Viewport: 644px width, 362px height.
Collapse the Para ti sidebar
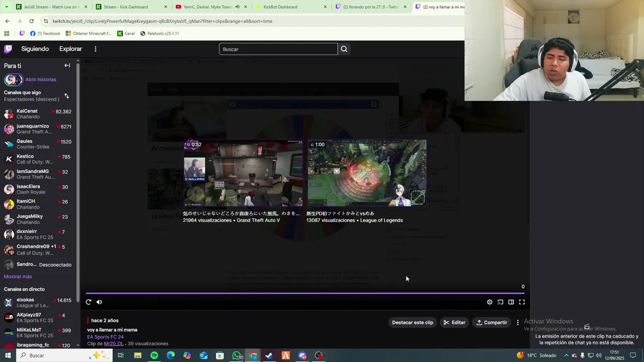click(67, 65)
